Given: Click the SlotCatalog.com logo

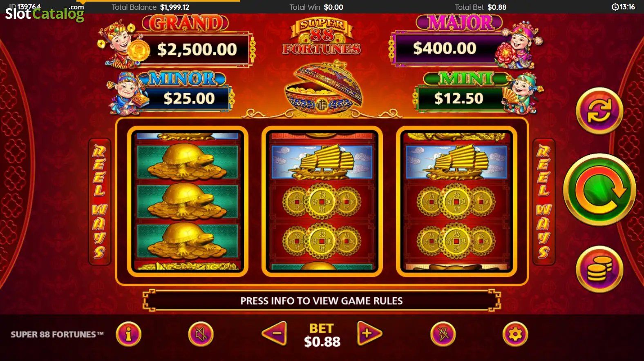Looking at the screenshot, I should (44, 13).
